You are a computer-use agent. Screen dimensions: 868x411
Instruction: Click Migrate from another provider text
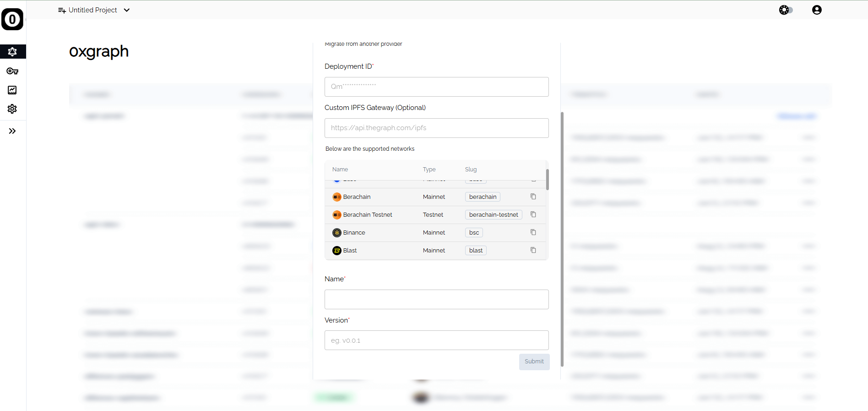(x=363, y=44)
